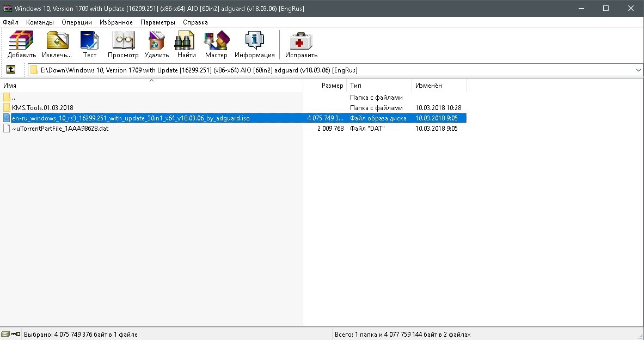Open the Избранное menu
This screenshot has height=340, width=644.
[x=116, y=22]
